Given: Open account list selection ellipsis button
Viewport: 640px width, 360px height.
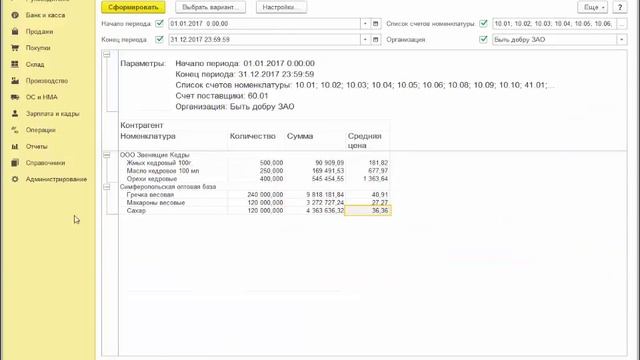Looking at the screenshot, I should point(621,24).
